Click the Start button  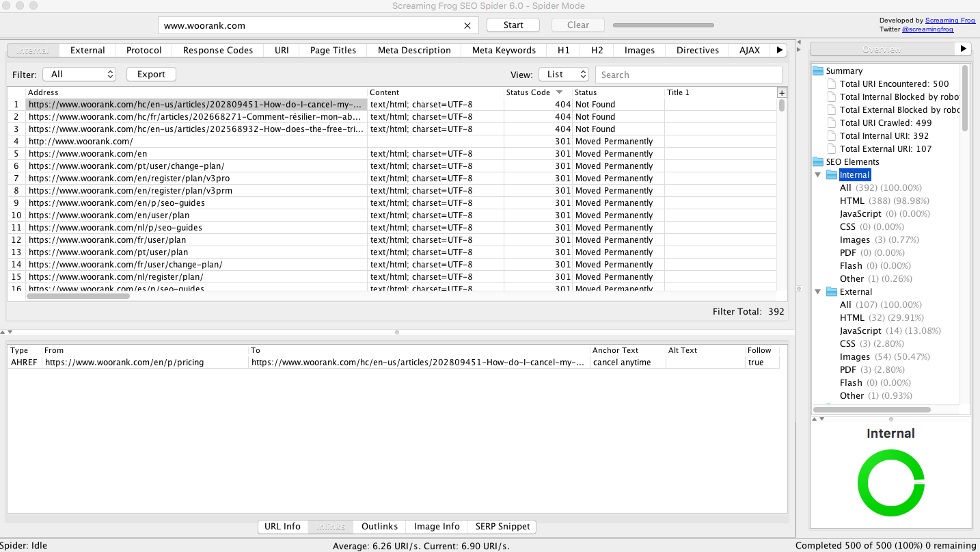(513, 25)
